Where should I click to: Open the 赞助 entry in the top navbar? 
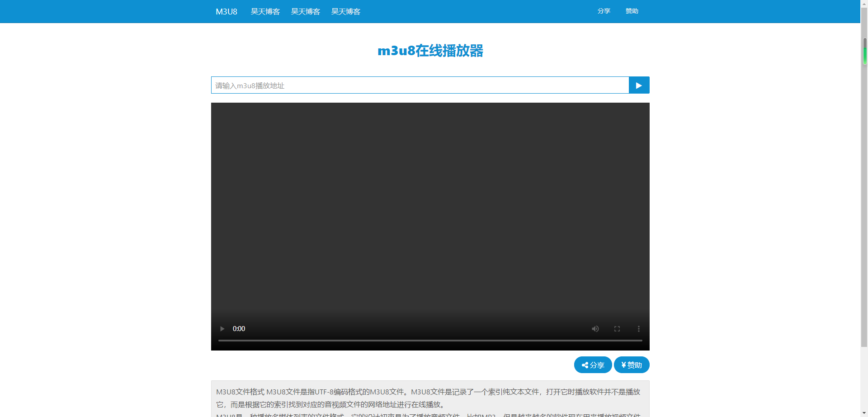click(x=632, y=11)
